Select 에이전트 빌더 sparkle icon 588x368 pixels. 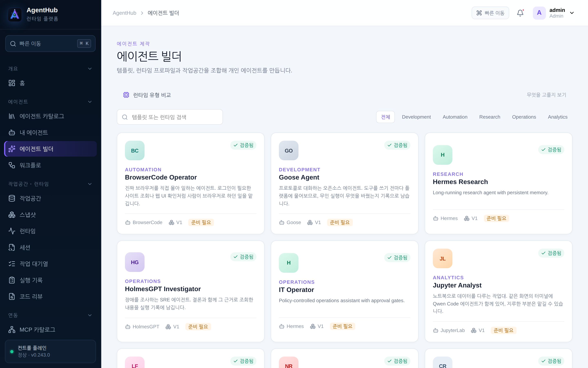pyautogui.click(x=12, y=149)
